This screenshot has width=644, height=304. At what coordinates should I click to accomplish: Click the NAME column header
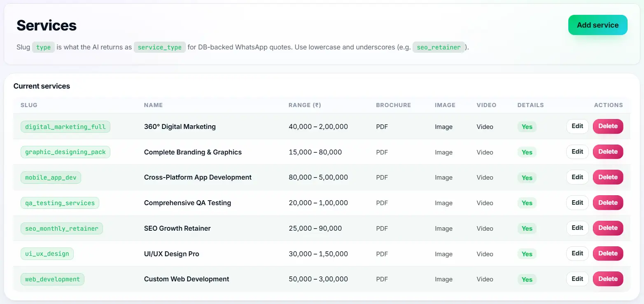tap(153, 105)
